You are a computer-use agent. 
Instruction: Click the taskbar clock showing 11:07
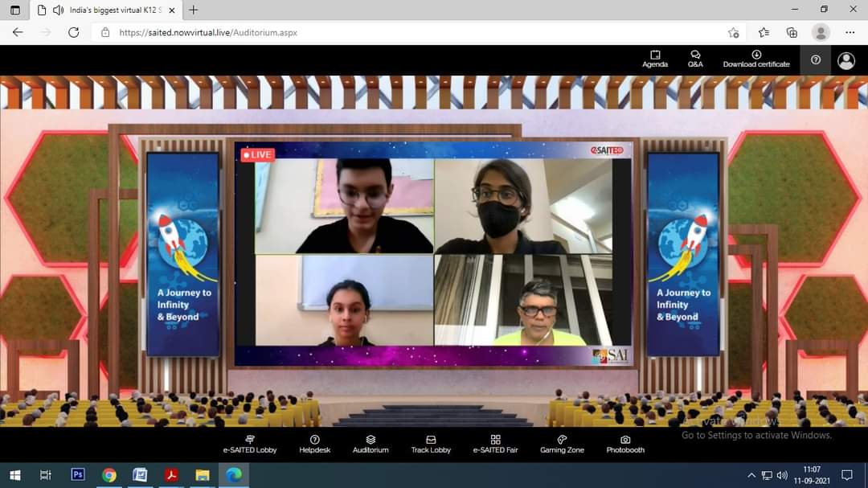click(812, 475)
